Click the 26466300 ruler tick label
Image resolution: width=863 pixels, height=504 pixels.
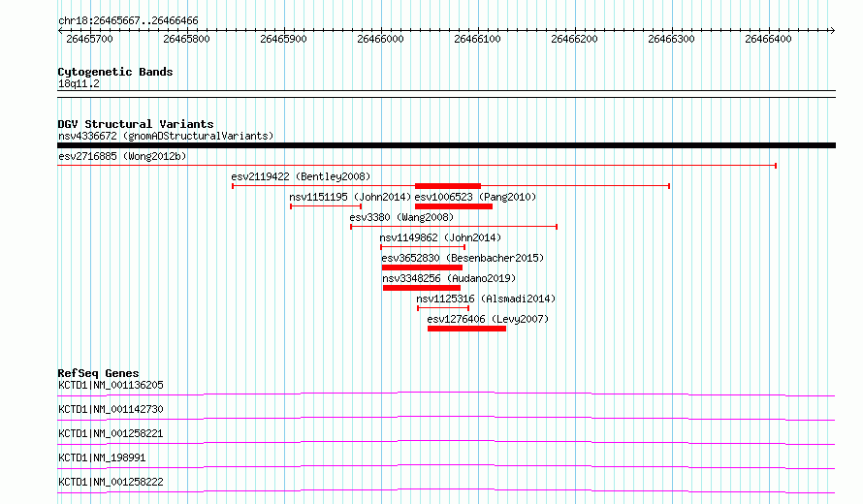671,39
